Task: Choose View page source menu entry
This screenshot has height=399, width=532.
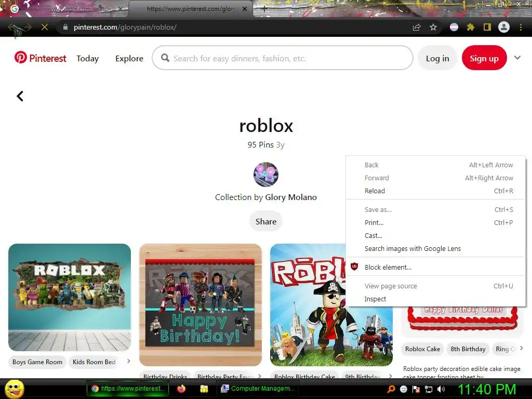Action: point(436,286)
